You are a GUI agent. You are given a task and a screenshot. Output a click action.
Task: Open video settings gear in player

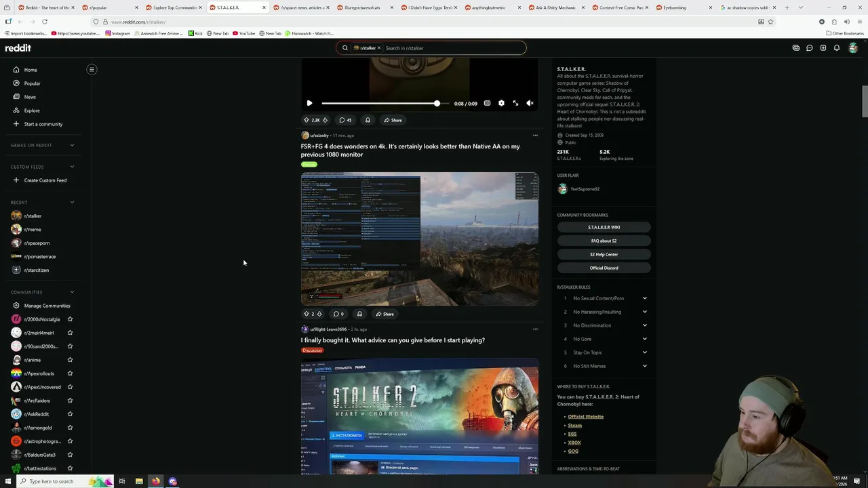point(501,103)
